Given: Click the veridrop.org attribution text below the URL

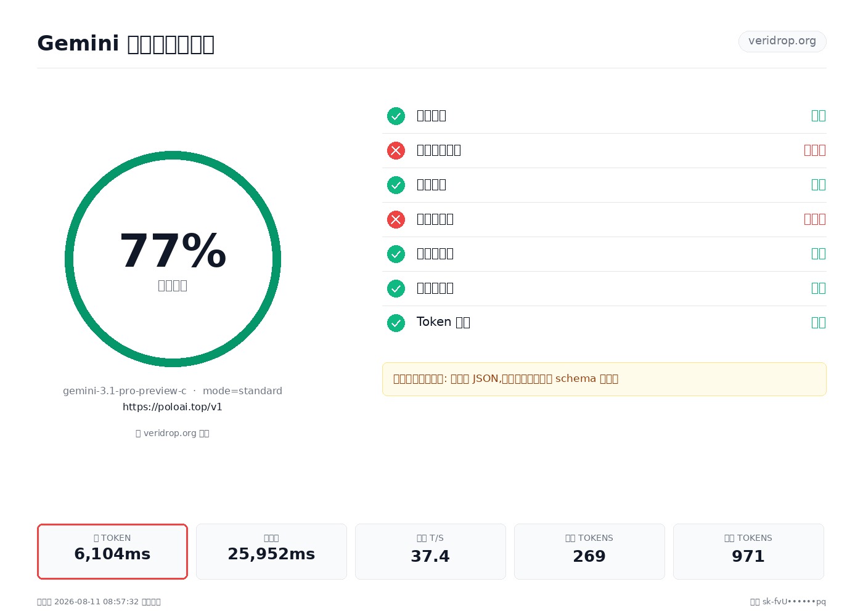Looking at the screenshot, I should point(173,433).
